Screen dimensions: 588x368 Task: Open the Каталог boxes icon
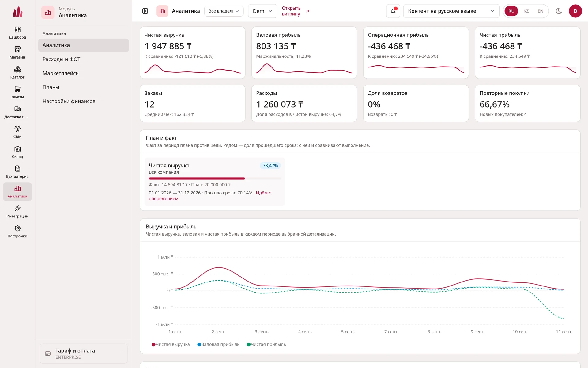(17, 69)
